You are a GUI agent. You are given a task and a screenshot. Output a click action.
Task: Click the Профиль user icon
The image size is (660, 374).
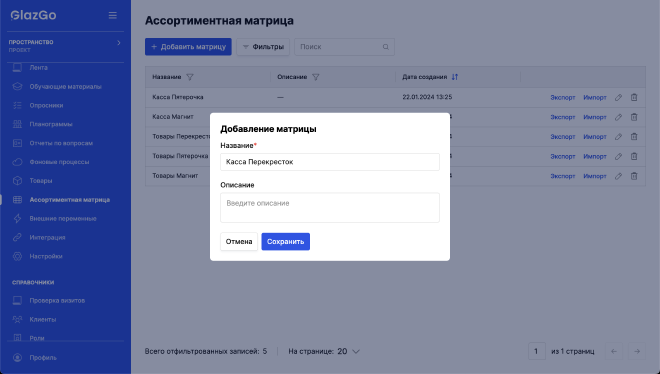[x=17, y=358]
